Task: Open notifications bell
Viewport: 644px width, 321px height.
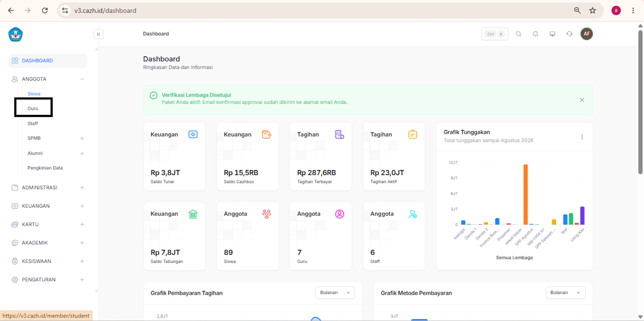Action: 535,34
